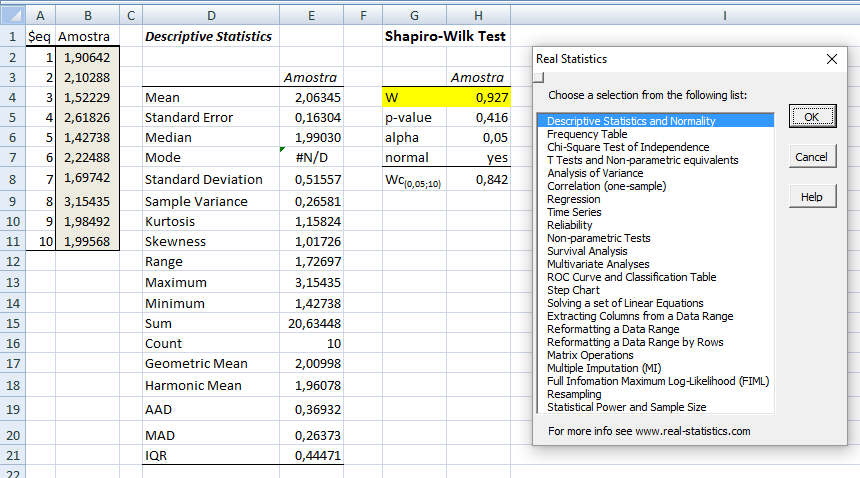Click the Sample Variance label
The image size is (860, 478).
pyautogui.click(x=211, y=202)
